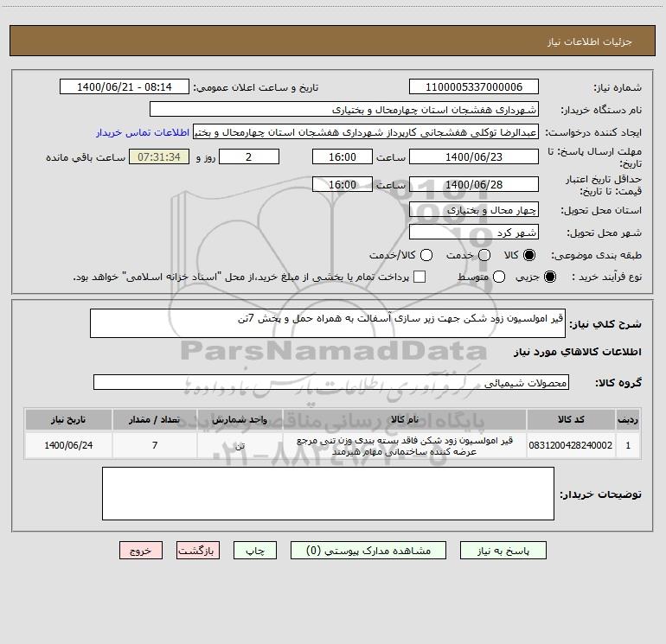Click the quantity cell showing 7
666x644 pixels.
pyautogui.click(x=155, y=445)
